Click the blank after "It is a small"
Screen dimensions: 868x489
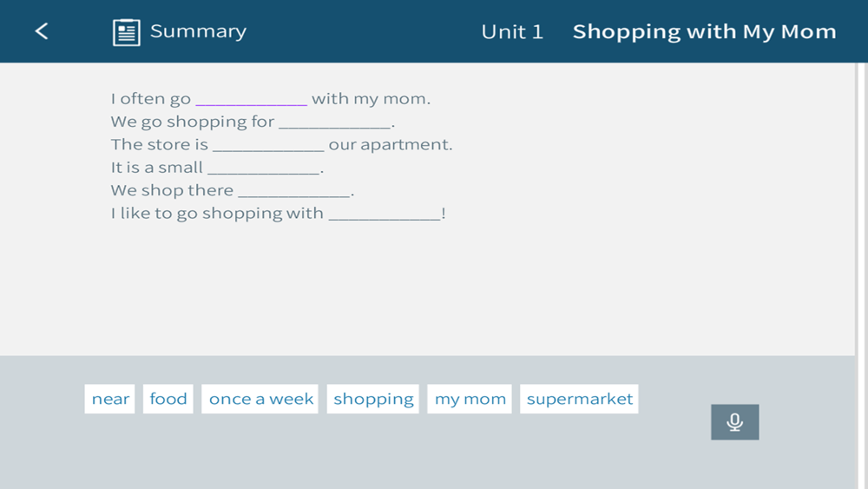[x=264, y=169]
